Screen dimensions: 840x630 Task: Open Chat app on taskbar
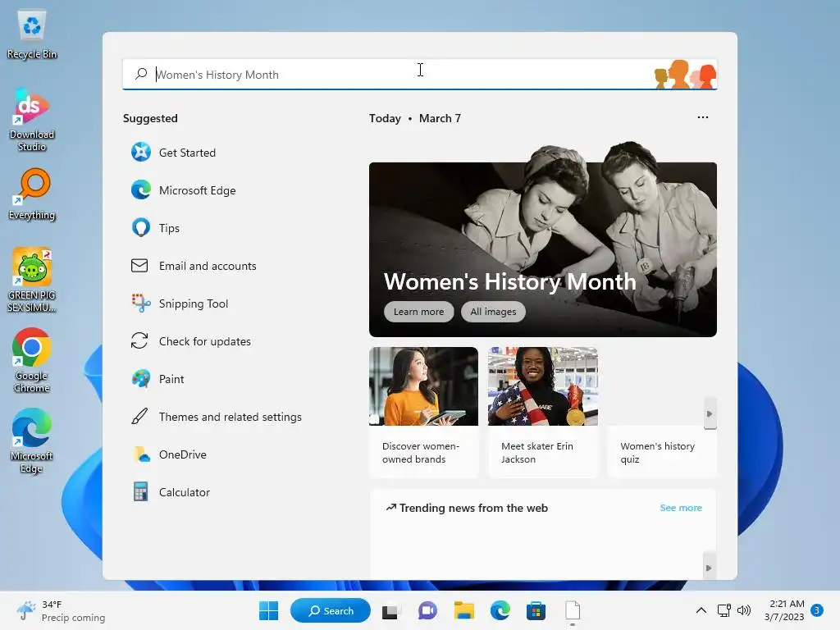coord(427,610)
